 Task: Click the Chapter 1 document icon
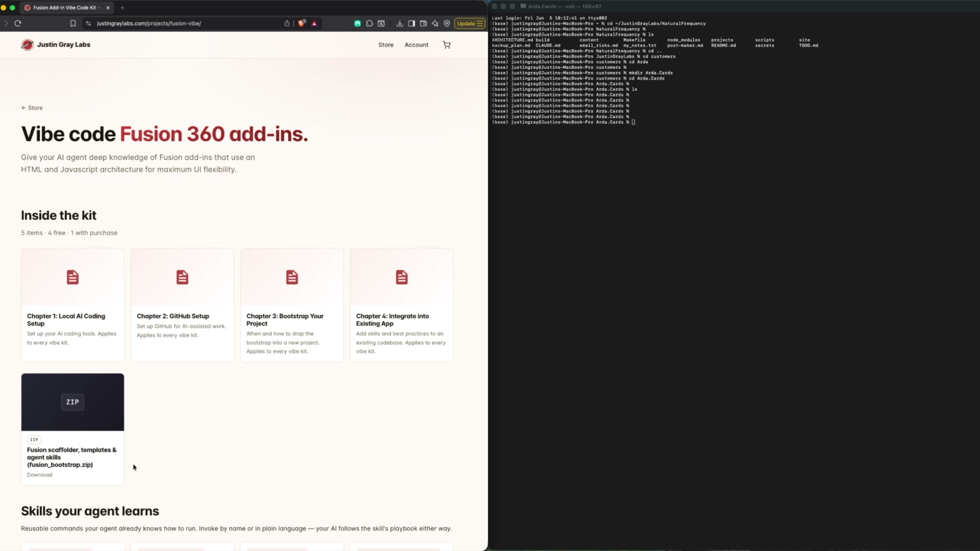[72, 278]
